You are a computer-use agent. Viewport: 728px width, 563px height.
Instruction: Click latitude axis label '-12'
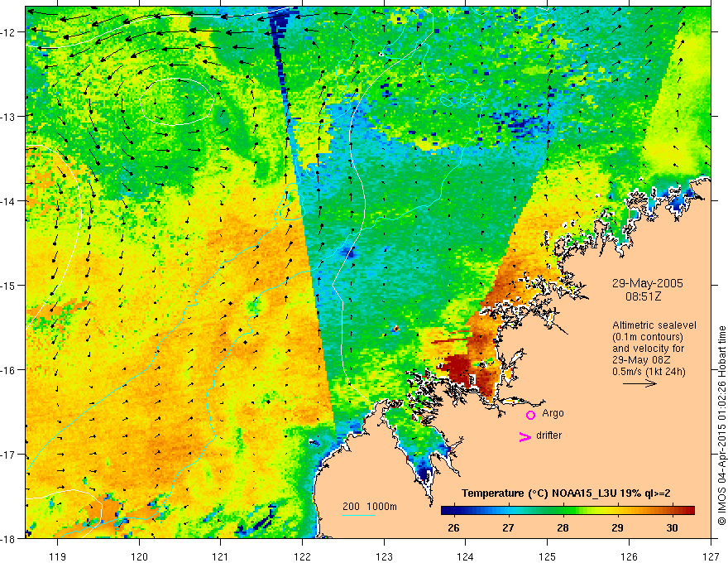(x=9, y=32)
